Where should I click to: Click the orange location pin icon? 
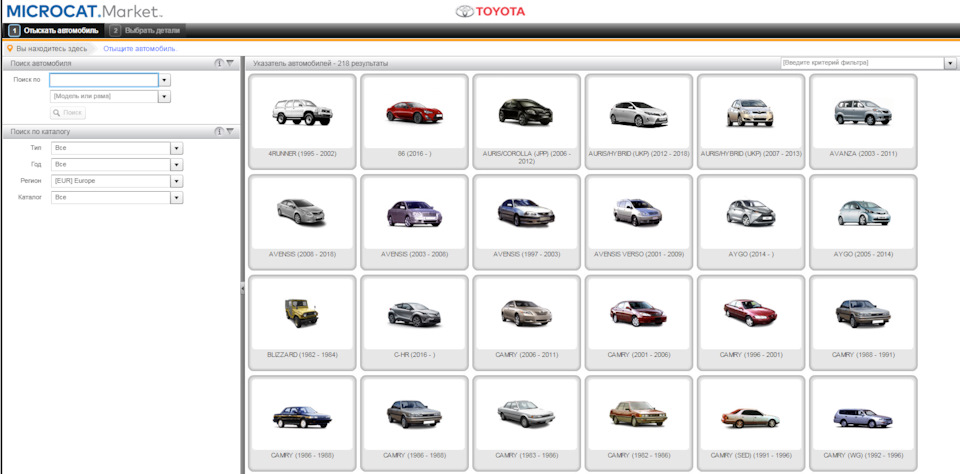10,48
